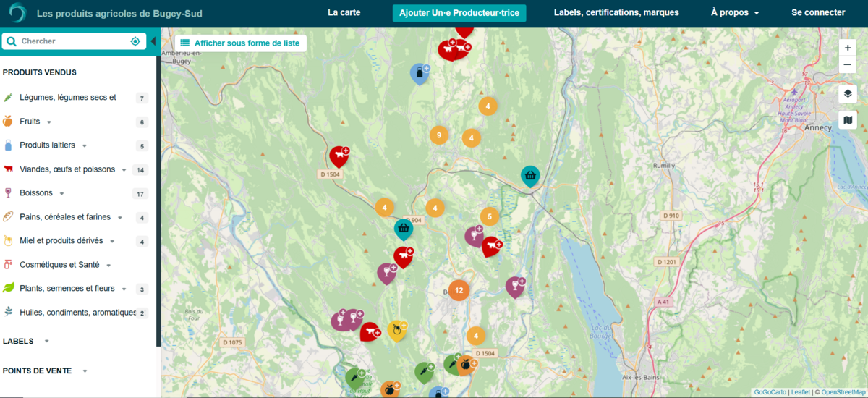The height and width of the screenshot is (398, 868).
Task: Click the teal shopping basket marker near Rumilly
Action: coord(530,175)
